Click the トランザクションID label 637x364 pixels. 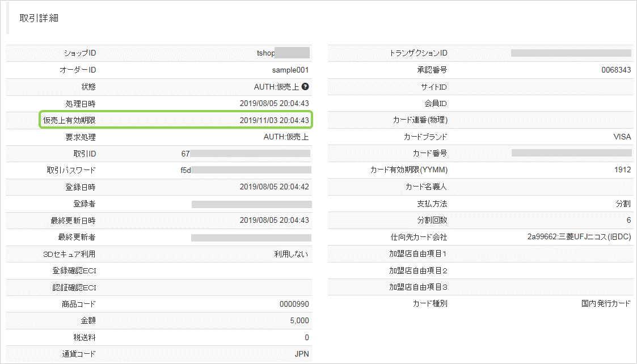[x=419, y=53]
